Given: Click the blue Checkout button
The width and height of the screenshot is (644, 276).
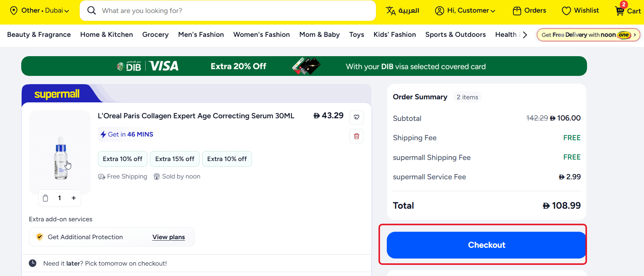Looking at the screenshot, I should click(486, 245).
